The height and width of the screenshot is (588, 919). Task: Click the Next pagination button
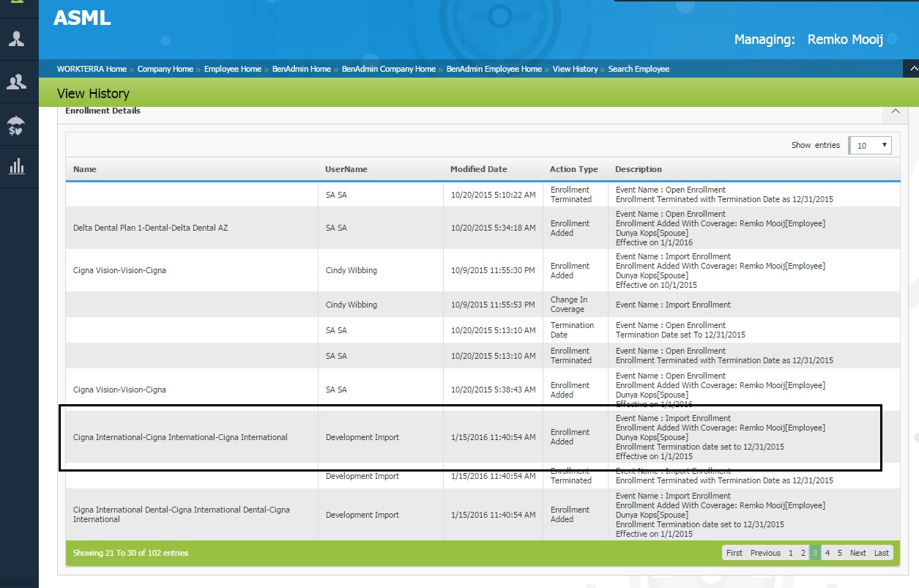pyautogui.click(x=857, y=553)
